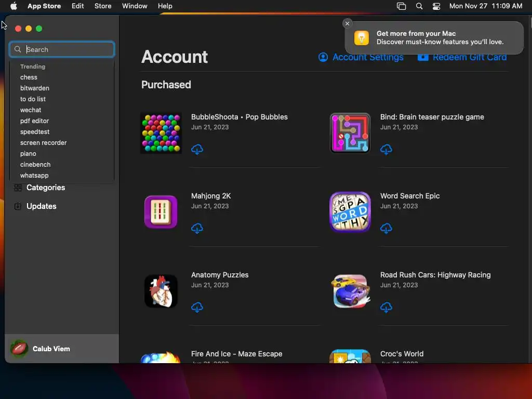
Task: Open the BubbleShoota • Pop Bubbles title
Action: coord(239,117)
